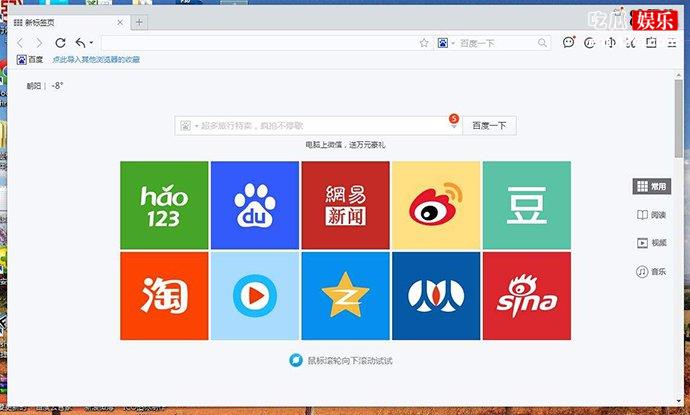The image size is (690, 415).
Task: Click the vertical scrollbar thumb
Action: [x=679, y=118]
